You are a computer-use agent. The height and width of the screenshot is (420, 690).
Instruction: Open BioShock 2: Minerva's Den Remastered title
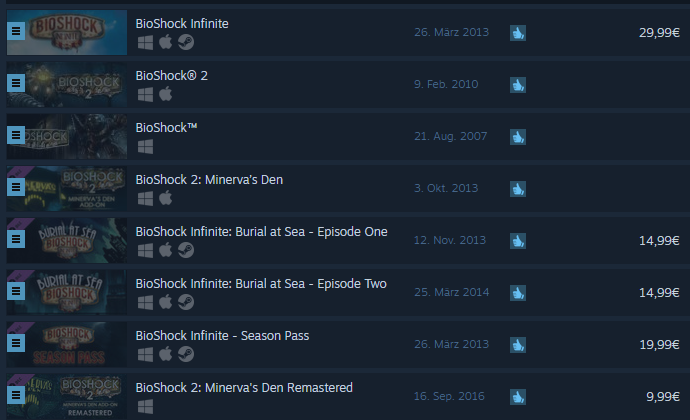point(244,387)
